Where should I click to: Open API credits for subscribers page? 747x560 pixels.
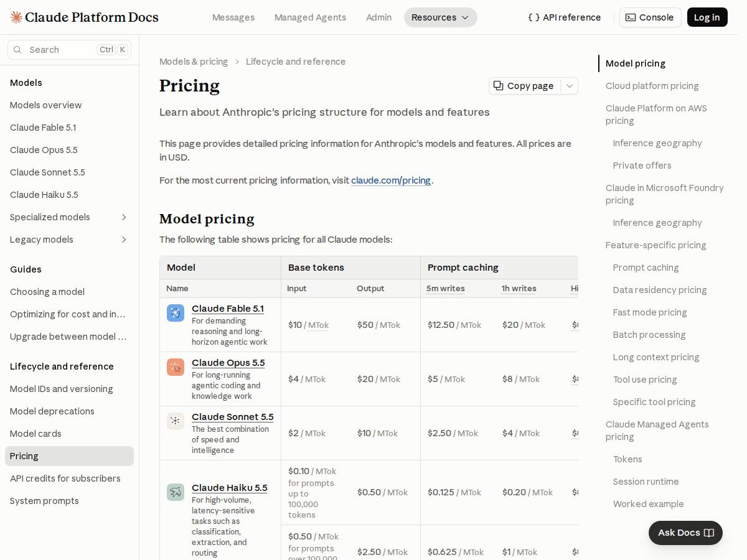(x=69, y=478)
